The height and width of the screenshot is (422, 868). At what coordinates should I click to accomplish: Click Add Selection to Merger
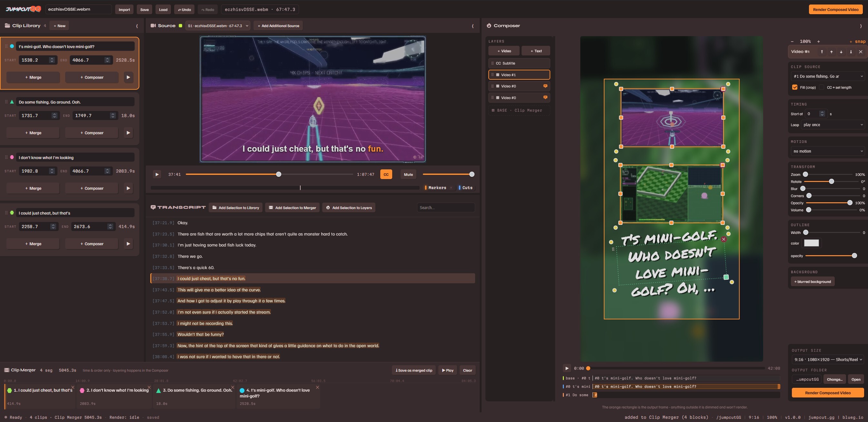pos(292,208)
